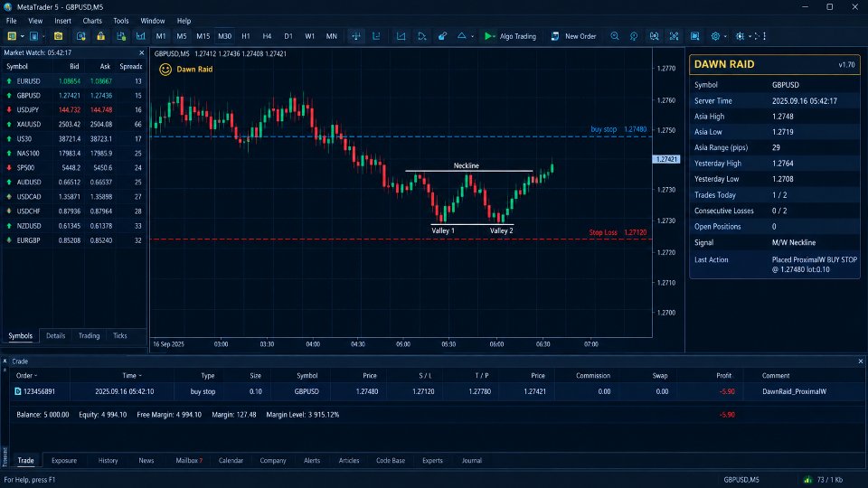Image resolution: width=868 pixels, height=488 pixels.
Task: Click the chart shift icon after crosshair
Action: (376, 36)
